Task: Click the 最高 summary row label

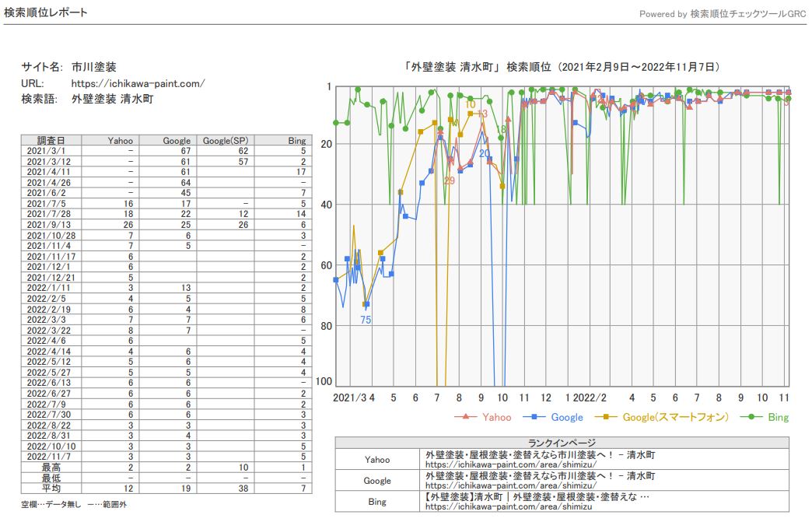Action: point(52,467)
